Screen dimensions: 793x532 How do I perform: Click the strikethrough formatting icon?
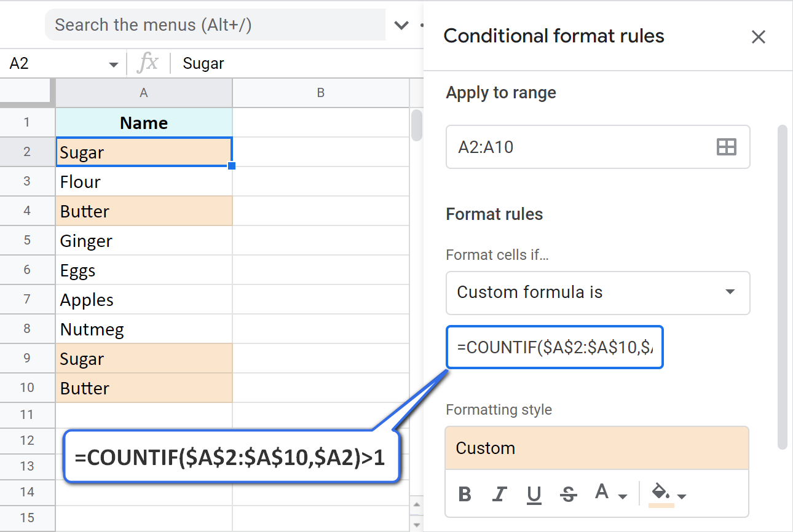pos(569,493)
